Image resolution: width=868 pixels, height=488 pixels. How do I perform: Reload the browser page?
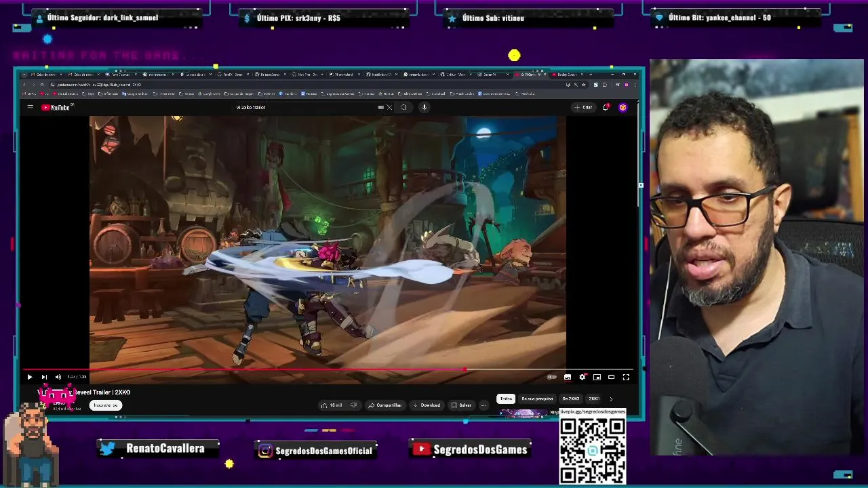pyautogui.click(x=42, y=85)
